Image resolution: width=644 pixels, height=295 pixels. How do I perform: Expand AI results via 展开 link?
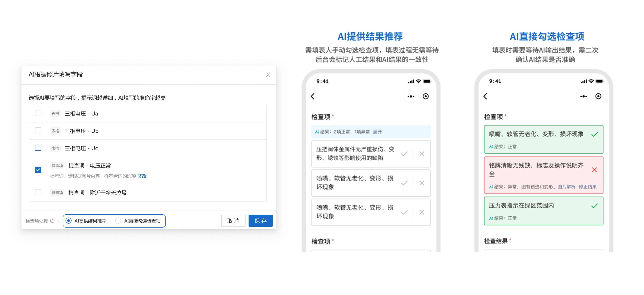click(377, 132)
